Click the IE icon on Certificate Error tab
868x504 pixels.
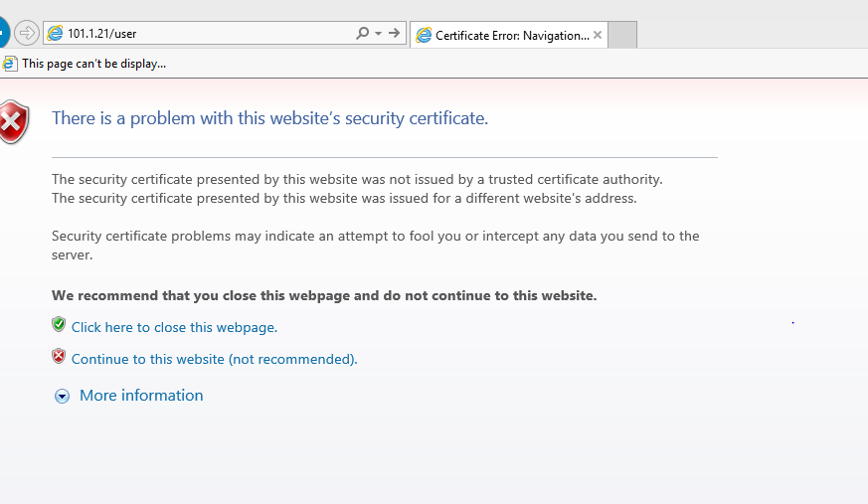click(x=425, y=35)
